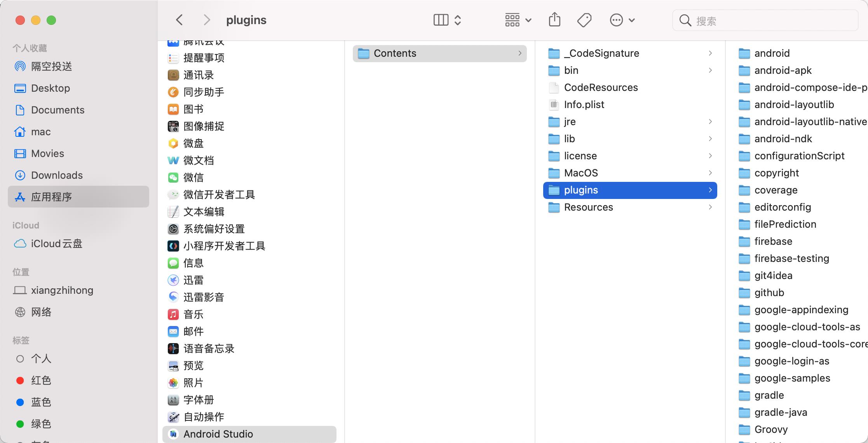
Task: Select 应用程序 Applications in sidebar
Action: point(78,197)
